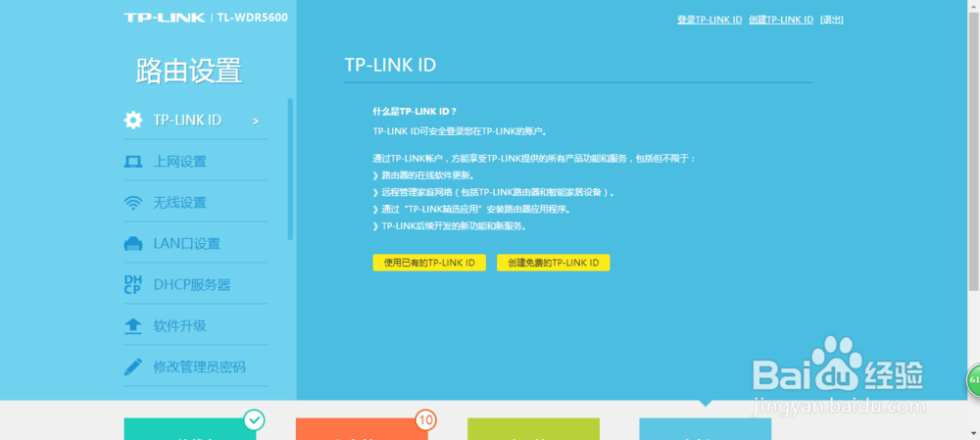Click the laptop icon for 上网设置
The image size is (980, 440).
click(132, 162)
